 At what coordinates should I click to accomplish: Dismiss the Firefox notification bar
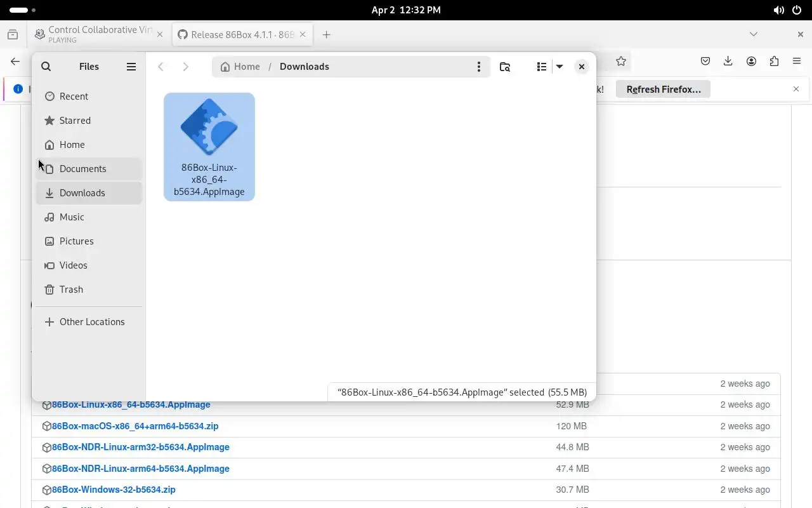click(x=796, y=89)
